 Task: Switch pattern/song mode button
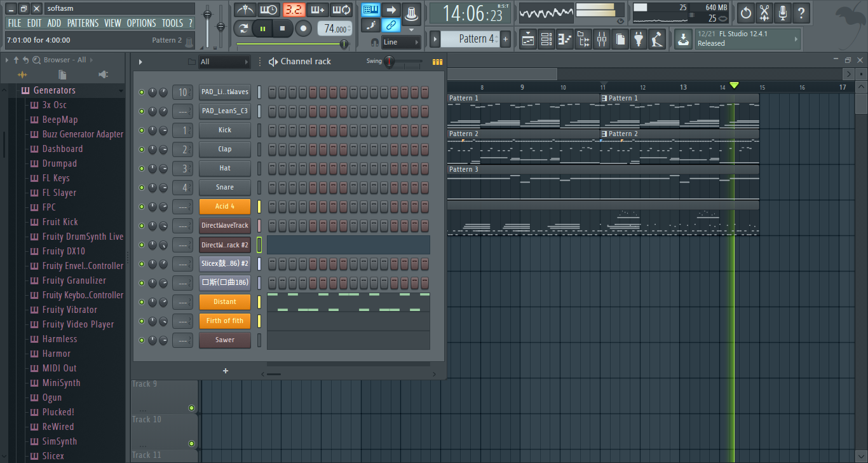click(x=242, y=29)
